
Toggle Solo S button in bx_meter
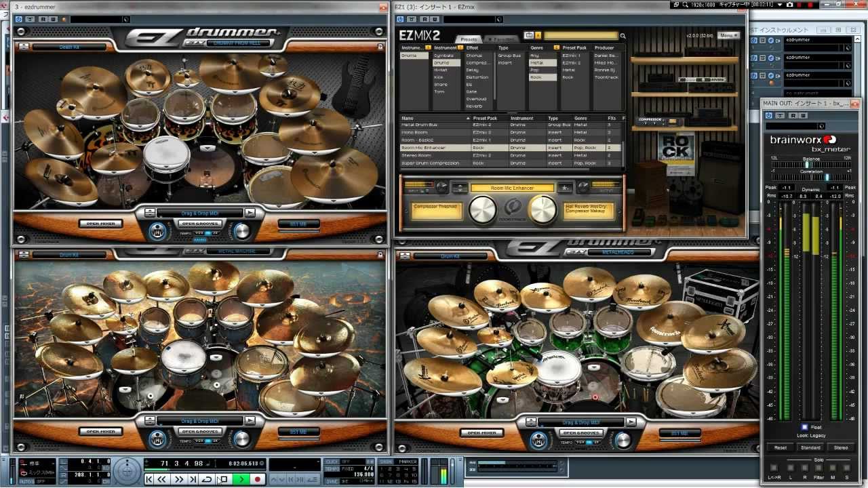click(846, 468)
